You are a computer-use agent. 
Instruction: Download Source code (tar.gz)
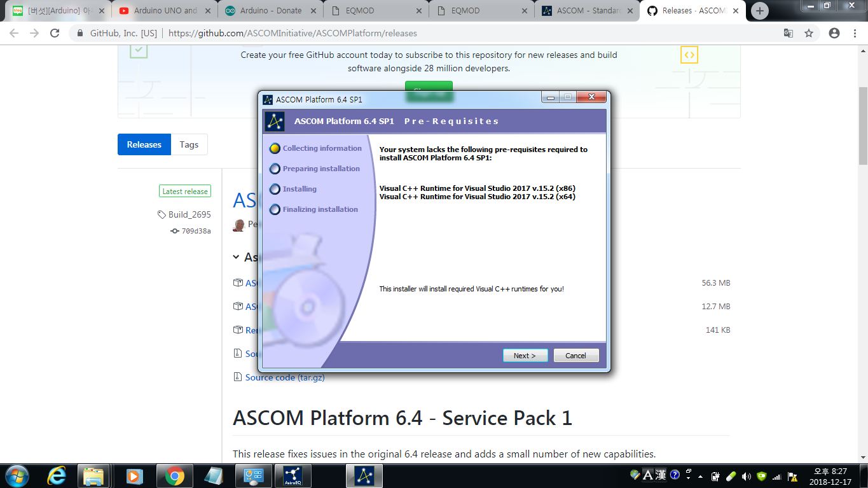click(x=285, y=377)
